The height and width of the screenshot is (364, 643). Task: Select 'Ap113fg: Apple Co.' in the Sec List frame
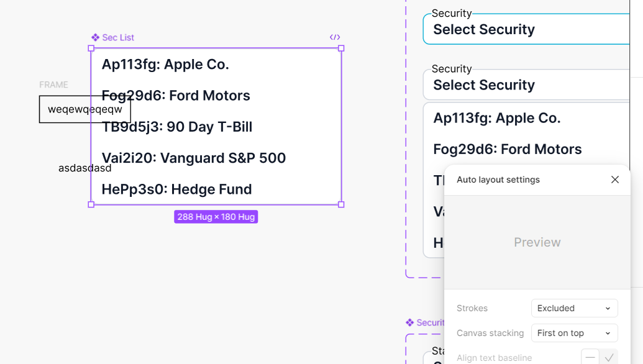pyautogui.click(x=165, y=65)
